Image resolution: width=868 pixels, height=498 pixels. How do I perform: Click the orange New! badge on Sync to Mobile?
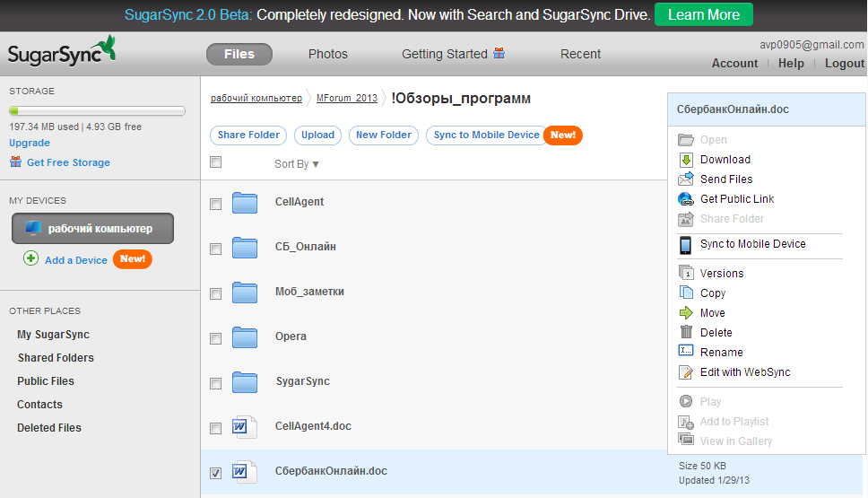coord(562,135)
